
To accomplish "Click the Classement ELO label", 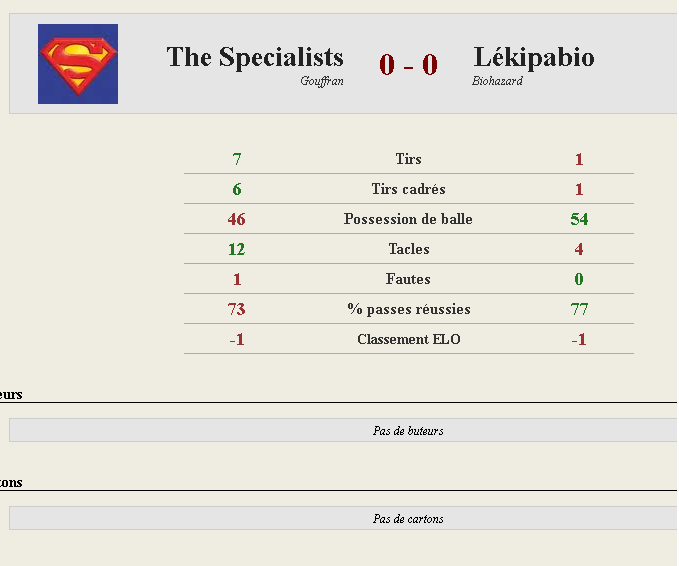I will [409, 339].
